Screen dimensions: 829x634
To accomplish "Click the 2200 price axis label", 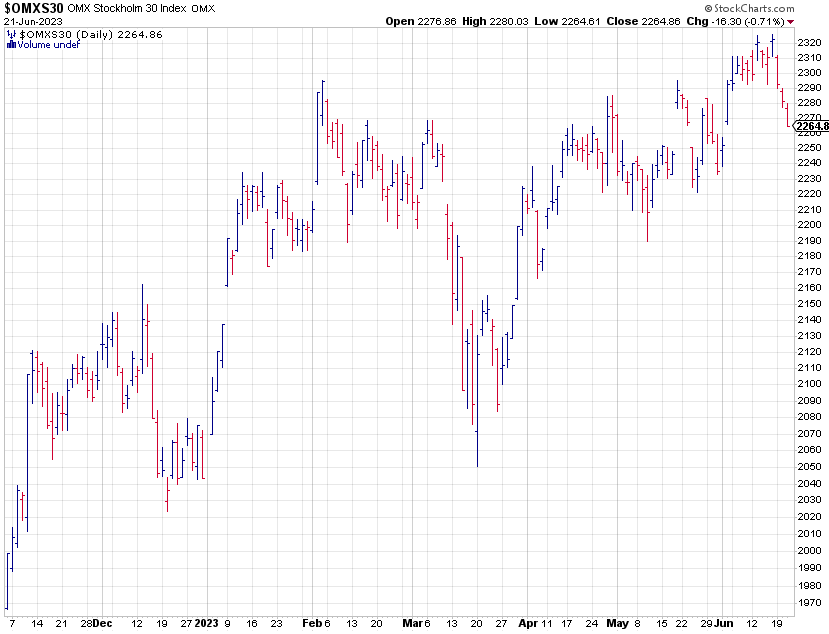I will point(809,225).
